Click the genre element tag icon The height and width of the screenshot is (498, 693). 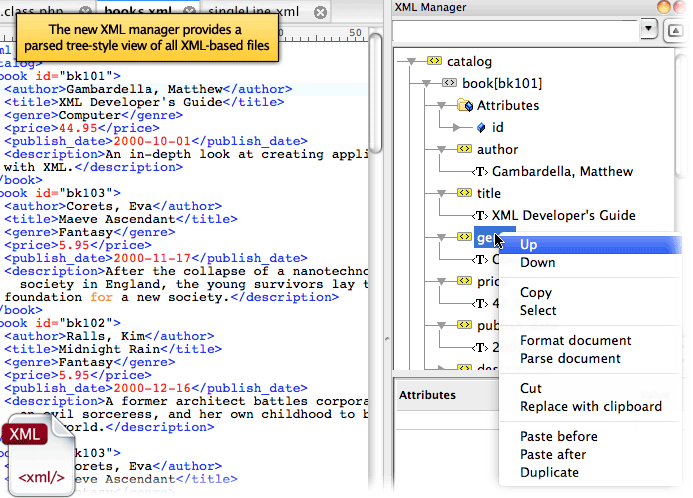tap(465, 237)
